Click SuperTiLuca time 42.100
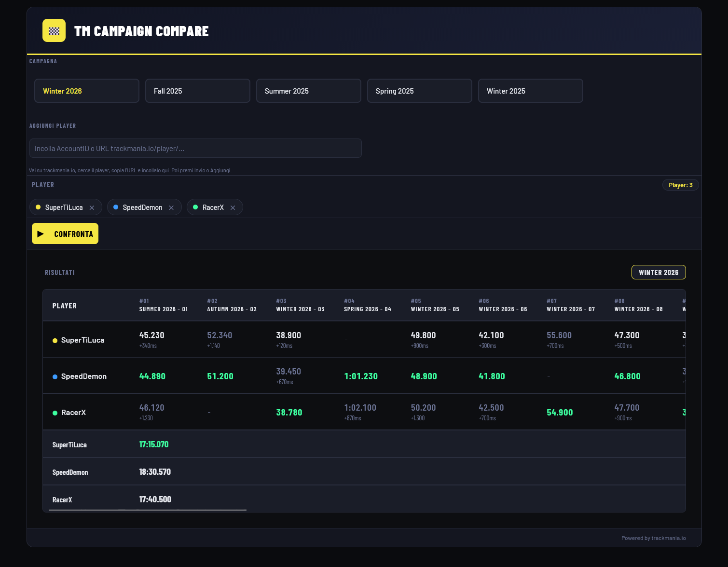Screen dimensions: 728x567 click(491, 335)
